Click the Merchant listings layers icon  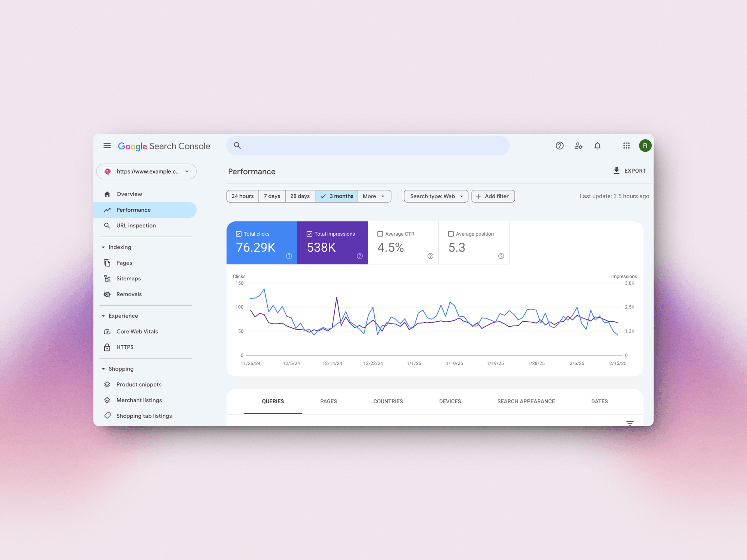107,400
